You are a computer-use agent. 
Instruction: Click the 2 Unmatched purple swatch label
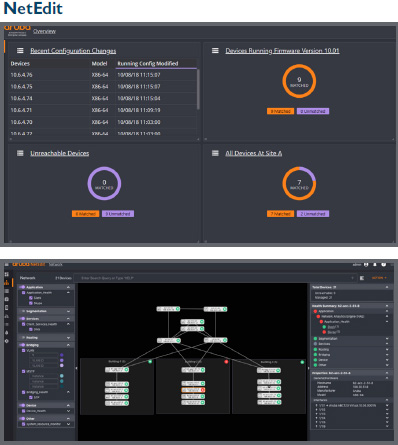click(313, 214)
